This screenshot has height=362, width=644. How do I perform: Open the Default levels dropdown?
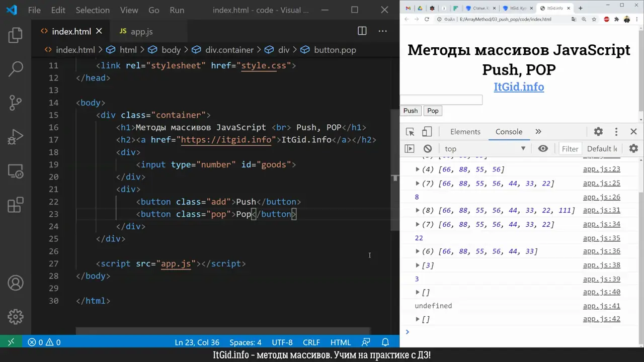[x=603, y=148]
